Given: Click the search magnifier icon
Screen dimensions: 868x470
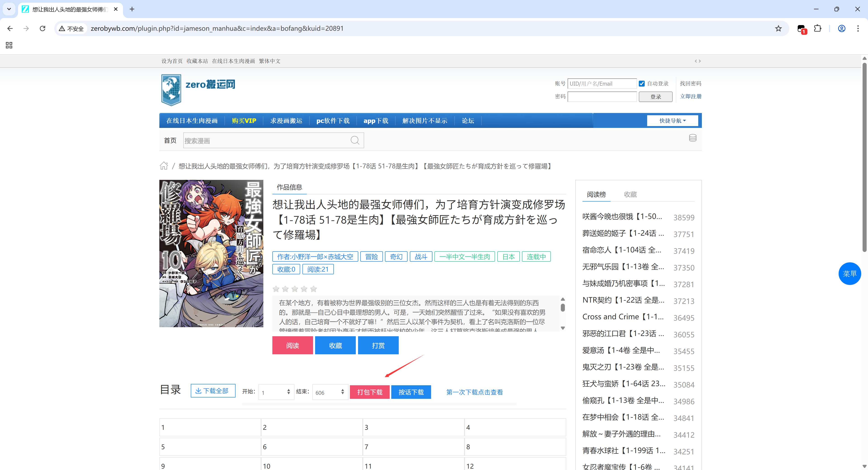Looking at the screenshot, I should [x=355, y=140].
